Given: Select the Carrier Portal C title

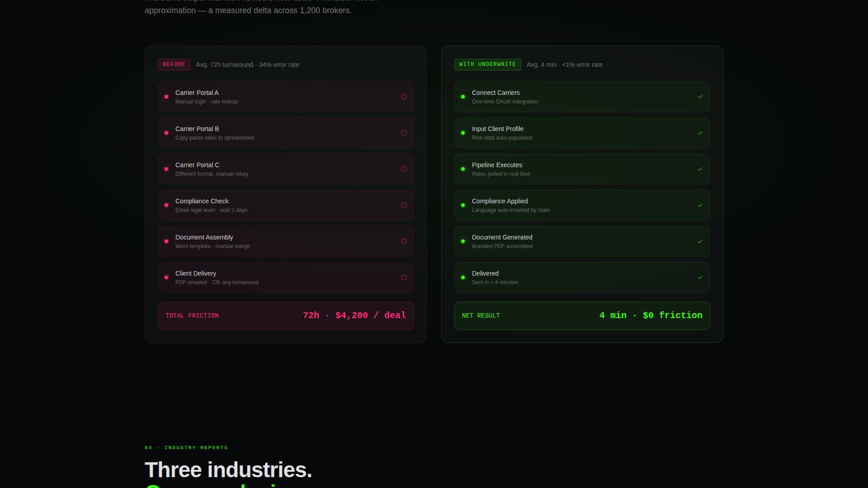Looking at the screenshot, I should [x=197, y=165].
